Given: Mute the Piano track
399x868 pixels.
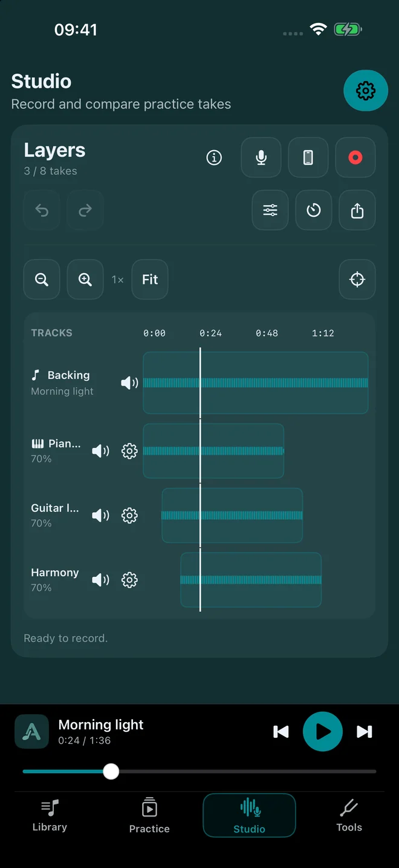Looking at the screenshot, I should pos(100,451).
